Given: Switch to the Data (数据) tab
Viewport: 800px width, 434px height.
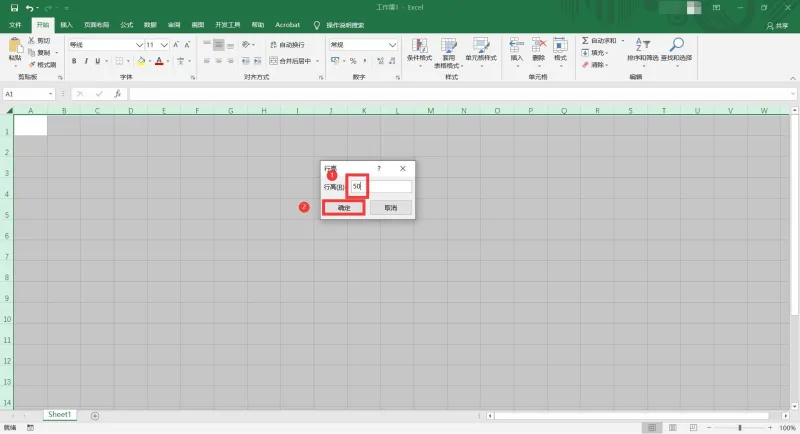Looking at the screenshot, I should point(150,24).
